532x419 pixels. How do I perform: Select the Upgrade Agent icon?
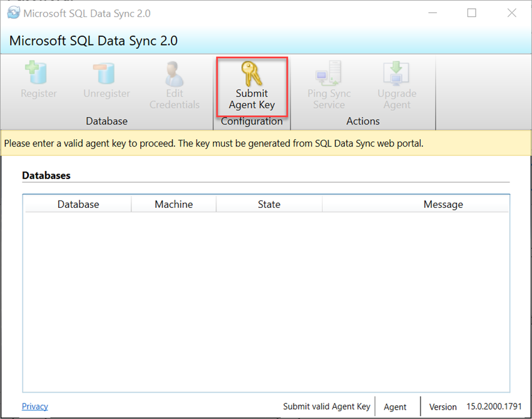(396, 85)
